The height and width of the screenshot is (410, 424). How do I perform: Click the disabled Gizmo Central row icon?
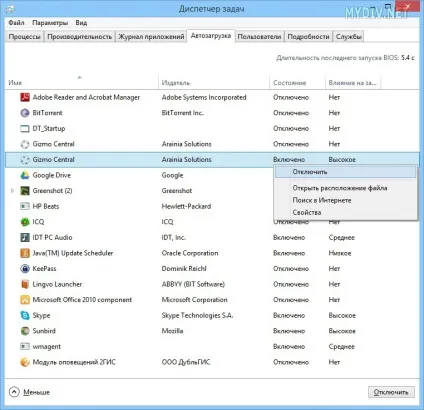point(25,144)
